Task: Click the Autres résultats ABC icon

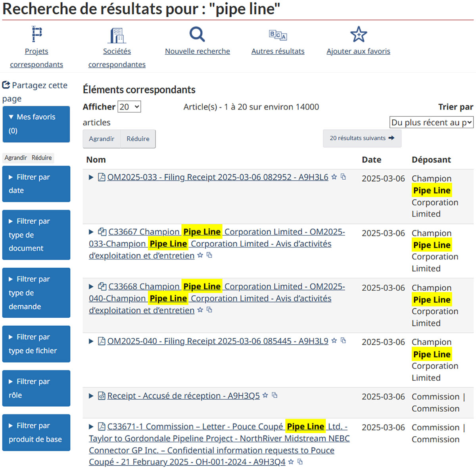Action: point(278,35)
